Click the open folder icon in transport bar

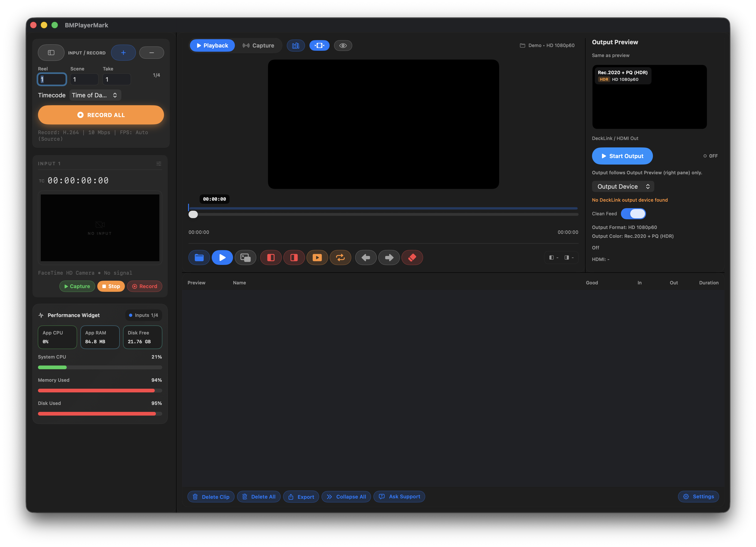coord(199,258)
